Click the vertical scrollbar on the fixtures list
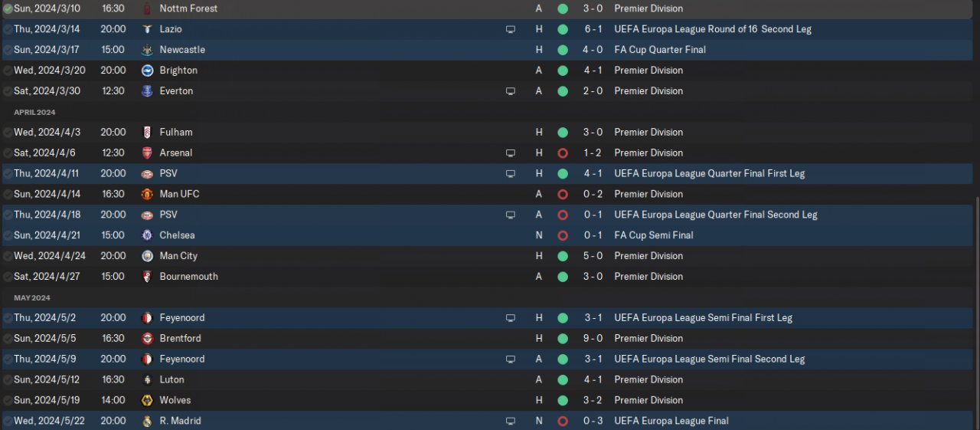The image size is (980, 430). [975, 313]
